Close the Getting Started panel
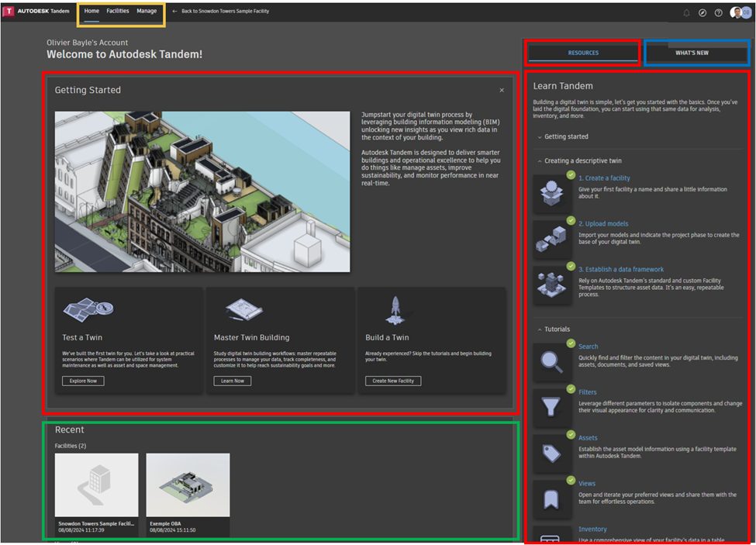Screen dimensions: 756x545 (502, 91)
